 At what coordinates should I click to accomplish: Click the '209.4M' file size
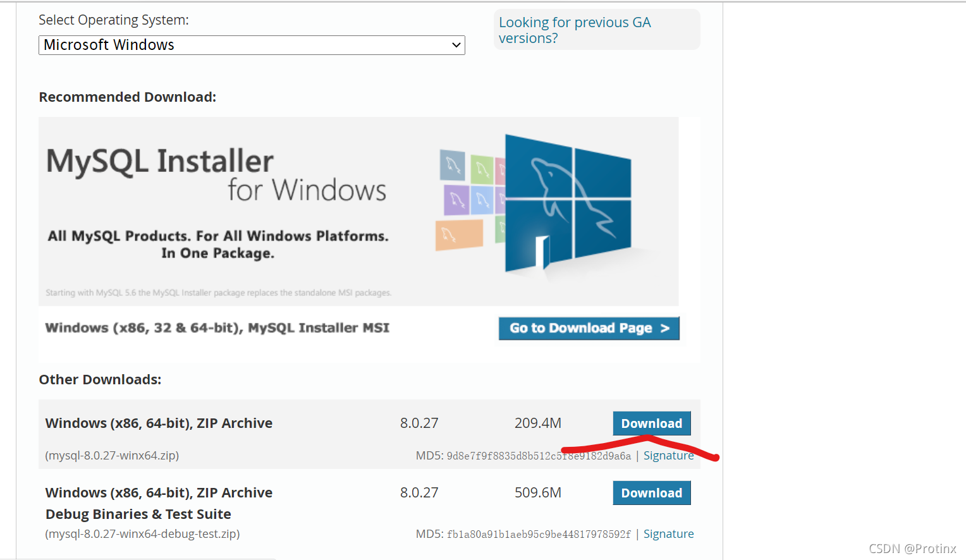538,423
